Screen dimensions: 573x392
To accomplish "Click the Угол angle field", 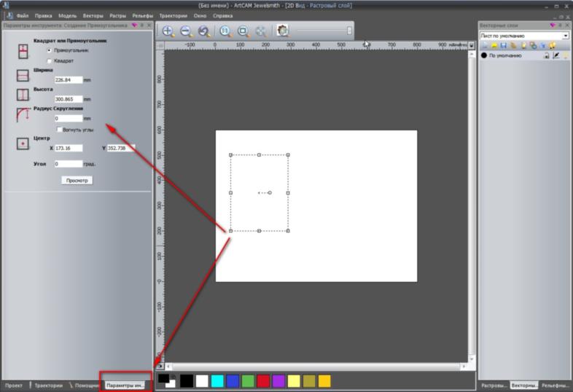I will [x=69, y=164].
